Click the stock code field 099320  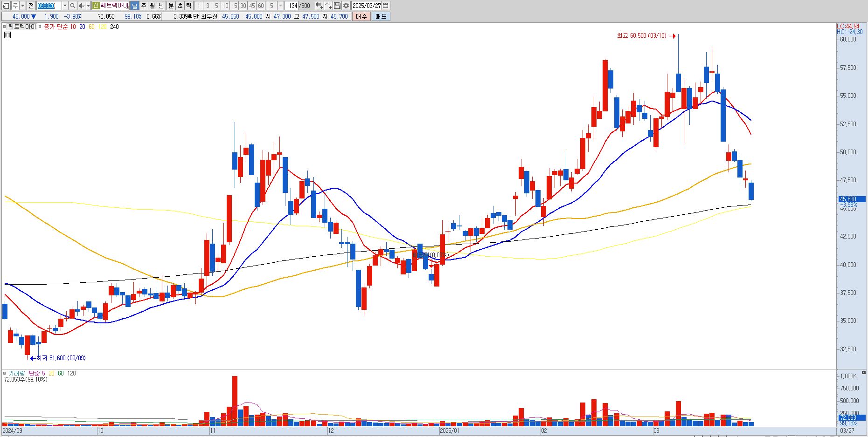click(49, 6)
